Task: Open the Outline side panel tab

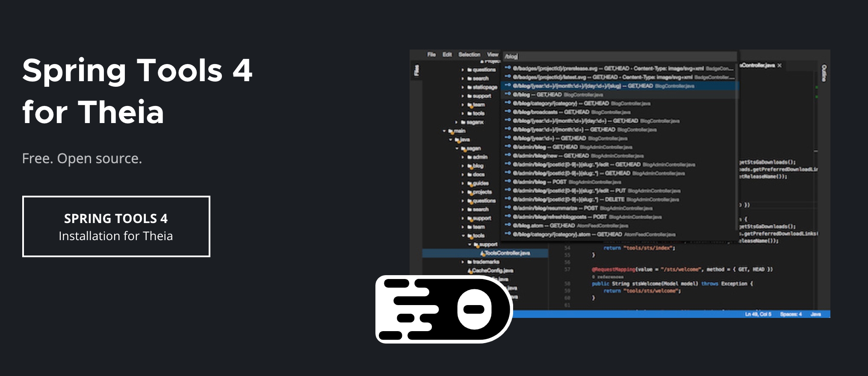Action: [824, 73]
